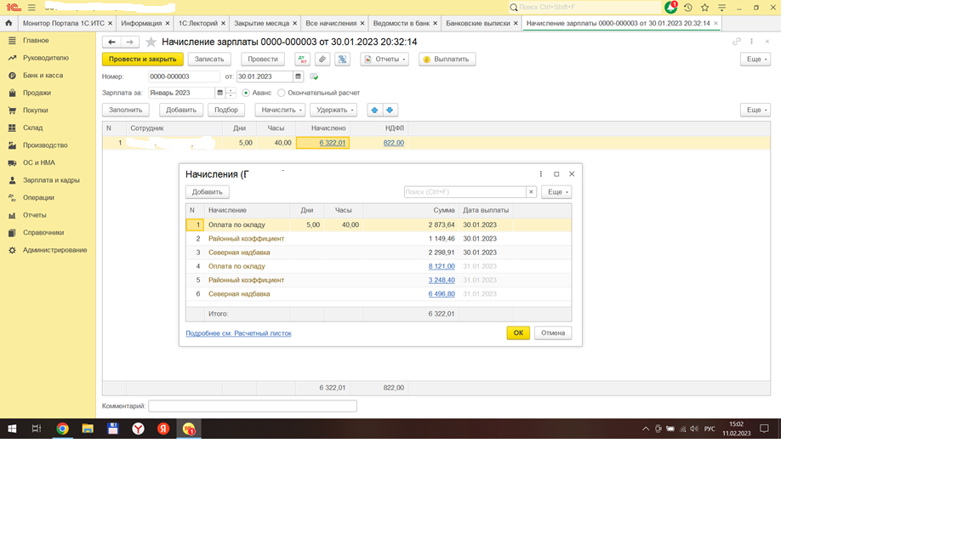Open the home page tab icon
This screenshot has height=551, width=980.
tap(9, 23)
